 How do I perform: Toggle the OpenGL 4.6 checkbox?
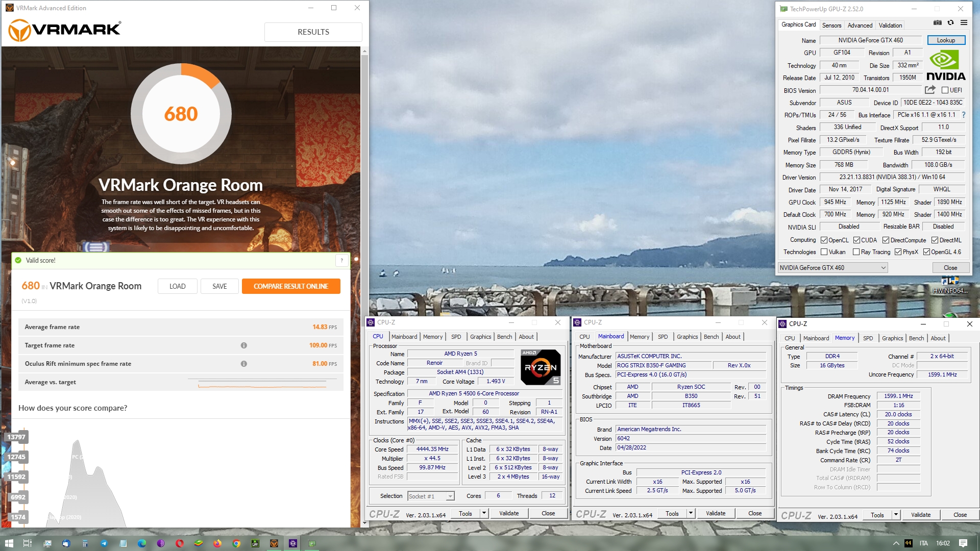pyautogui.click(x=926, y=252)
